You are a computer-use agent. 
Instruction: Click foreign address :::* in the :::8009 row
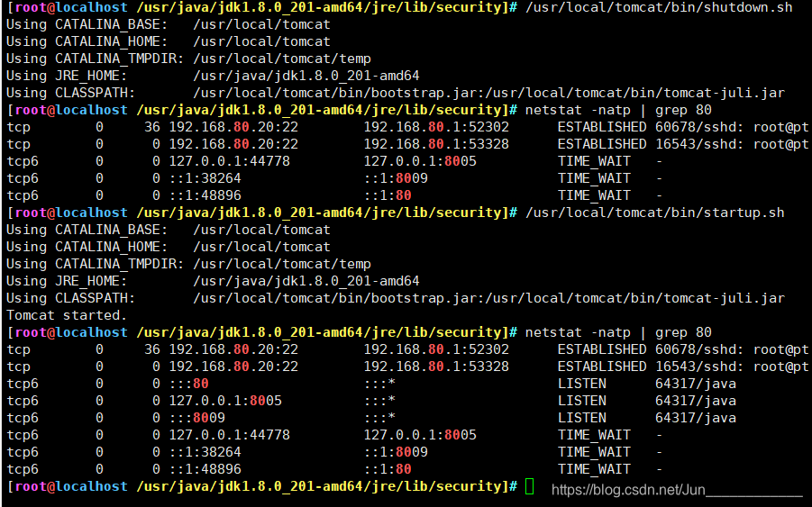379,418
